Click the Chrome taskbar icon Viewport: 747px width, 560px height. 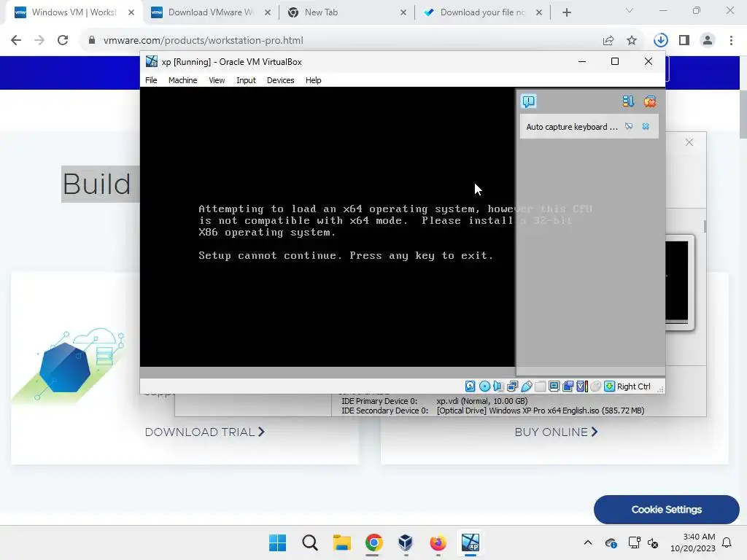[374, 542]
